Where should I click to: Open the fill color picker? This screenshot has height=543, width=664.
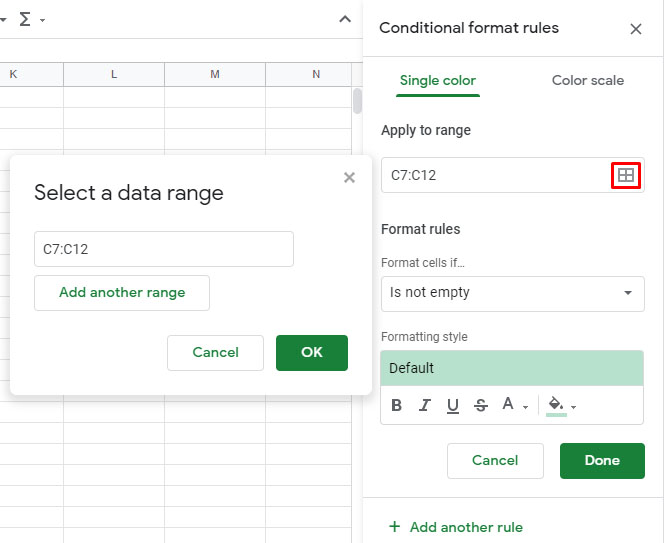(x=561, y=405)
